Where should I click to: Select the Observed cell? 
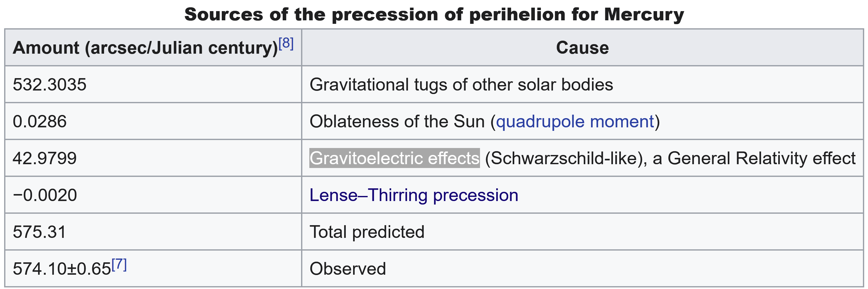click(347, 269)
